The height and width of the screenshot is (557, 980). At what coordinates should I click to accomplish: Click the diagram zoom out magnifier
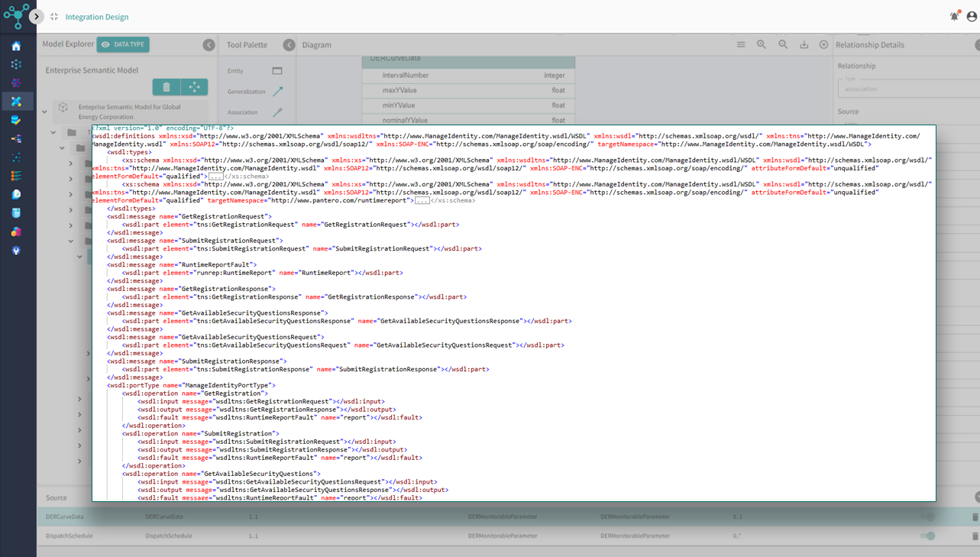point(783,45)
